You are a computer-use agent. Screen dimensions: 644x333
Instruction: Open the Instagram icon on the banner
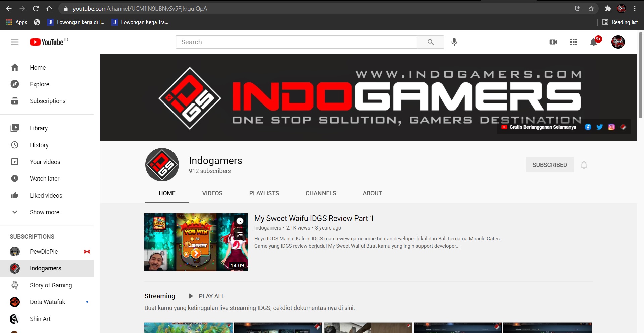[611, 127]
